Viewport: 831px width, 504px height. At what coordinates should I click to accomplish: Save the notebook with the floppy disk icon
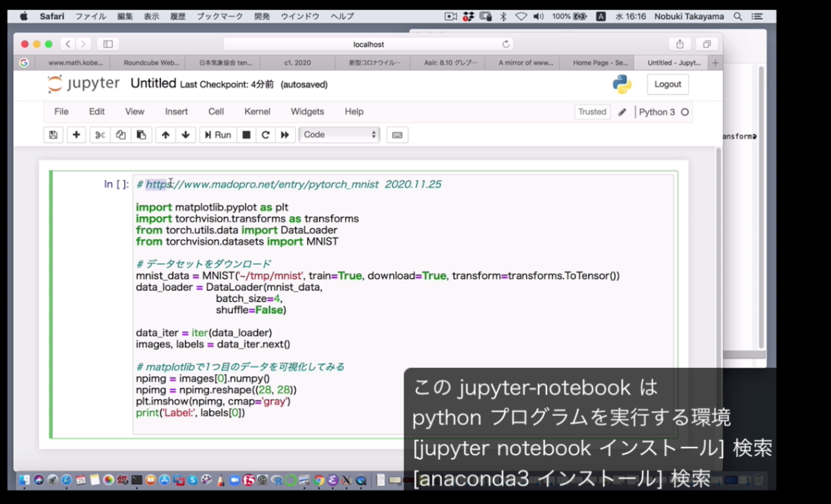pyautogui.click(x=53, y=135)
